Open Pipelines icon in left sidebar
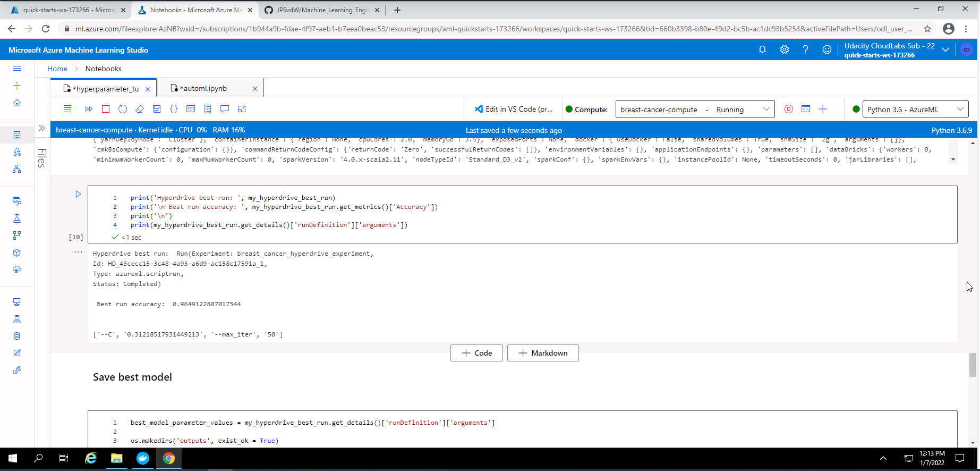The width and height of the screenshot is (980, 471). [x=17, y=235]
